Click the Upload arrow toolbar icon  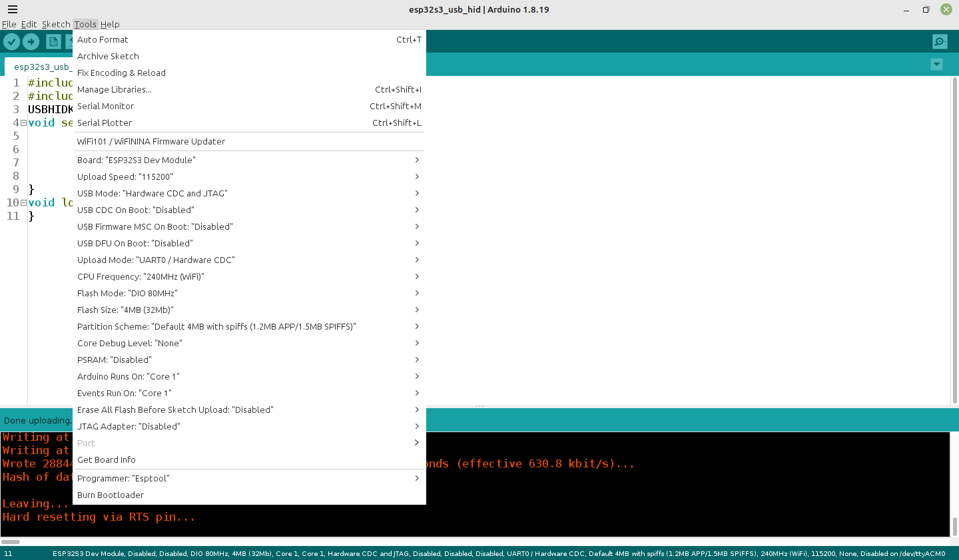click(x=31, y=42)
